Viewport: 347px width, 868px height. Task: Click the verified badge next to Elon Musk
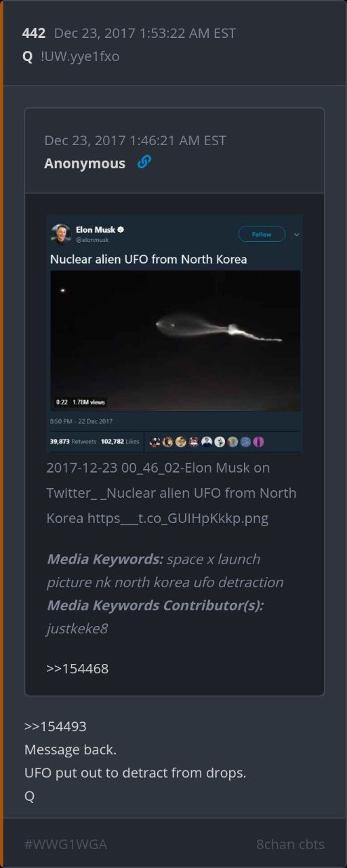click(121, 230)
